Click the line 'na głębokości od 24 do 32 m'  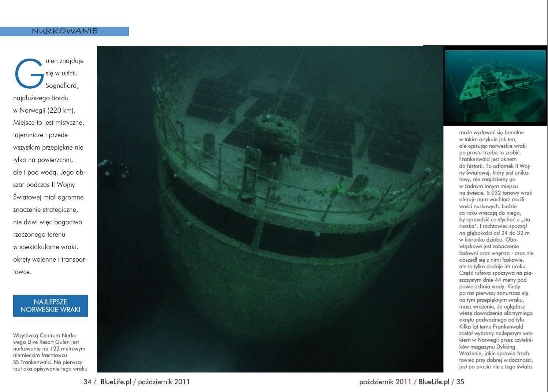pos(494,233)
